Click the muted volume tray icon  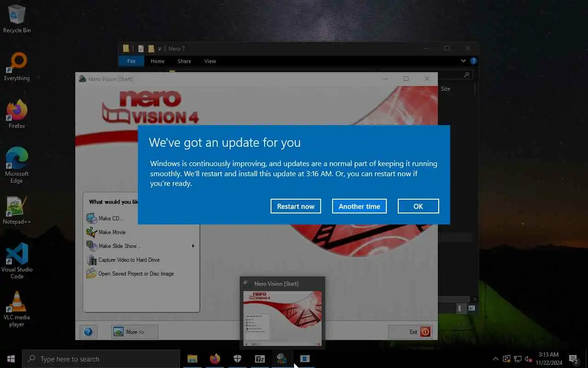(x=528, y=359)
